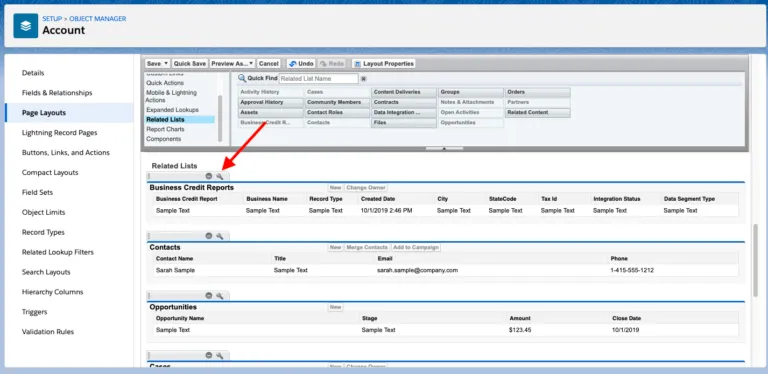Screen dimensions: 768x374
Task: Open Record Types in the sidebar
Action: [x=43, y=233]
